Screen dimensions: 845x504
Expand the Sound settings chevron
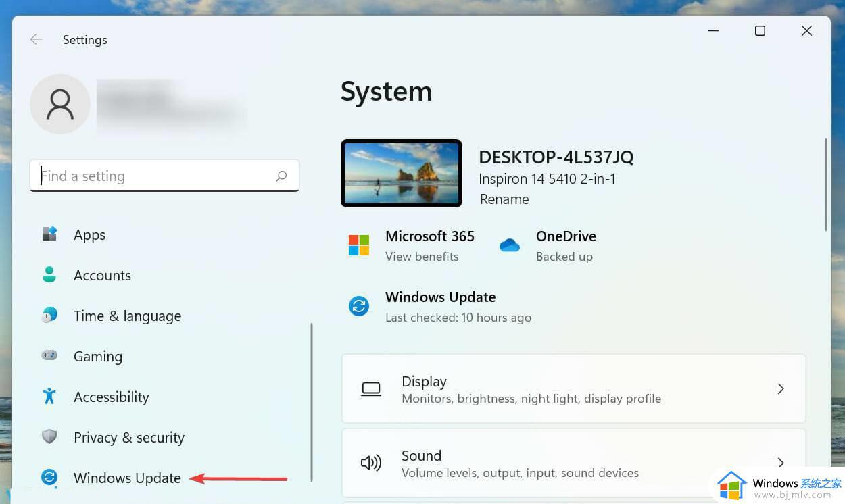pyautogui.click(x=781, y=463)
